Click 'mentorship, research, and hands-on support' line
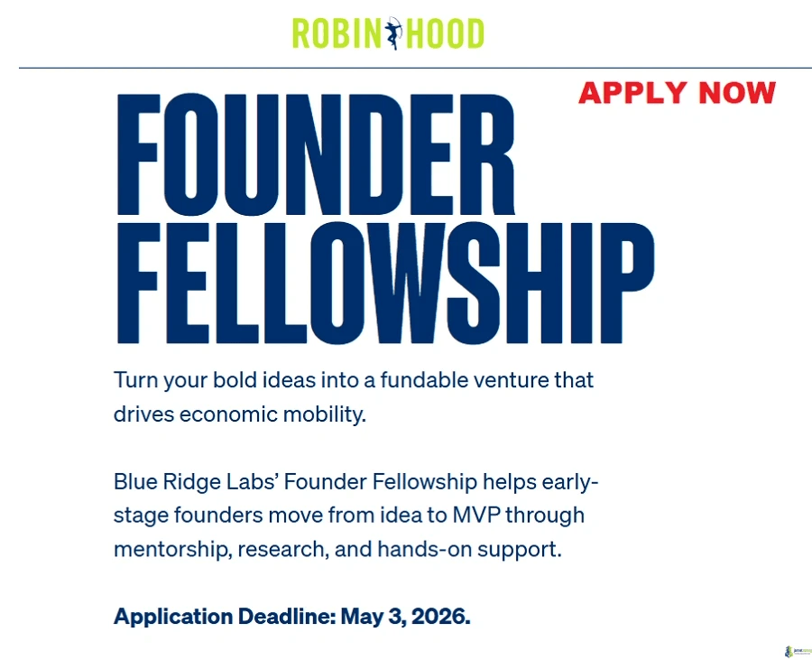 click(337, 549)
